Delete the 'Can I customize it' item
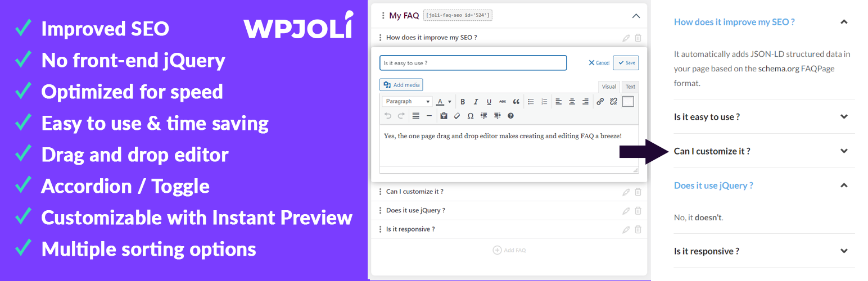The image size is (868, 281). pyautogui.click(x=638, y=192)
